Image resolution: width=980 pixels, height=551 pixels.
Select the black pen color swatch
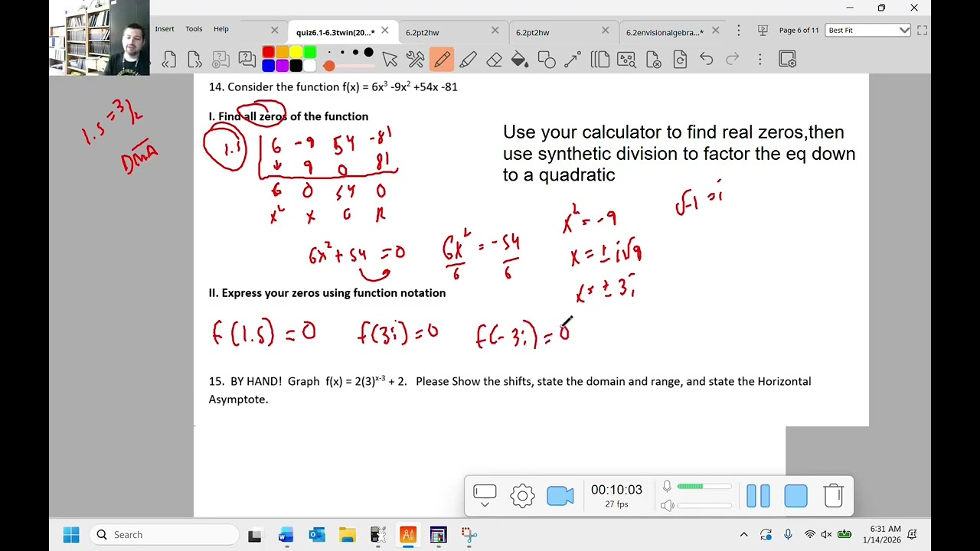point(296,66)
